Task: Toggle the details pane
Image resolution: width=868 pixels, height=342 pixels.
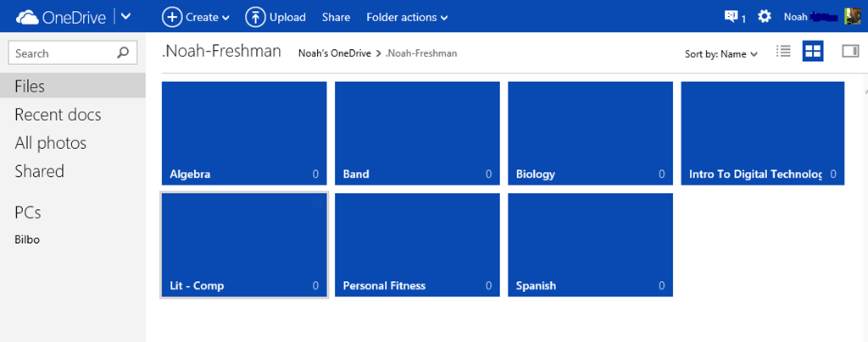Action: pyautogui.click(x=849, y=52)
